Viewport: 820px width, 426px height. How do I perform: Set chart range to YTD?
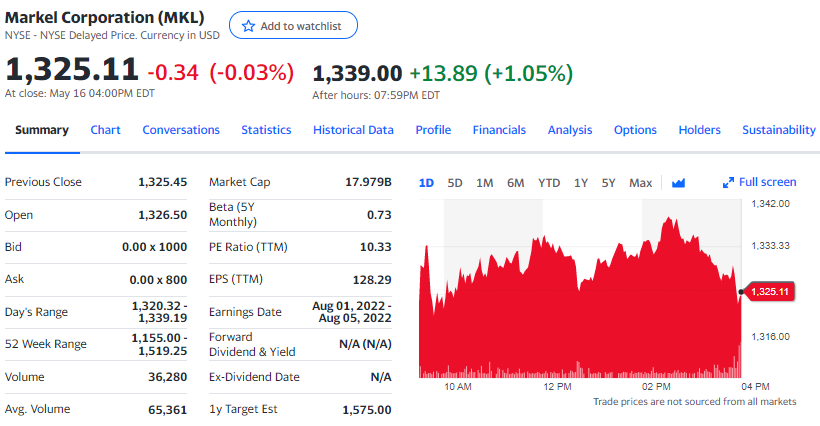click(549, 183)
